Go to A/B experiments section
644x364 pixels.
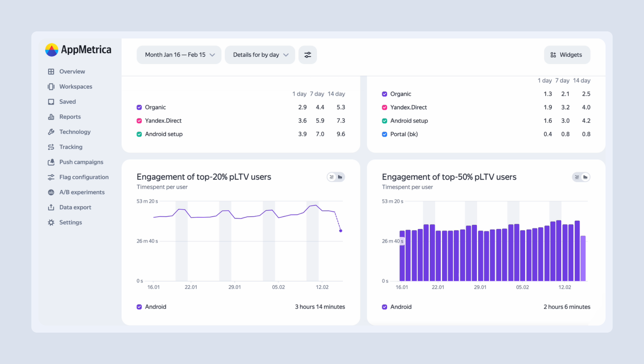[x=82, y=192]
